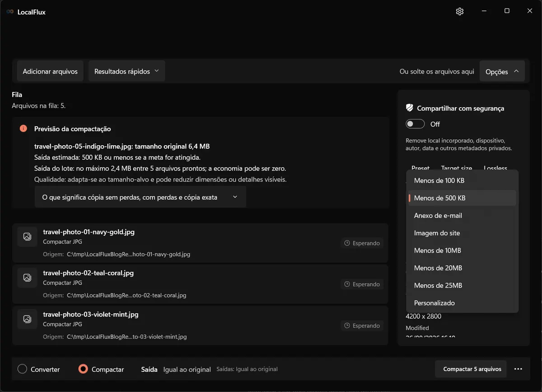Click image icon of travel-photo-01-navy-gold.jpg
Viewport: 542px width, 392px height.
27,236
